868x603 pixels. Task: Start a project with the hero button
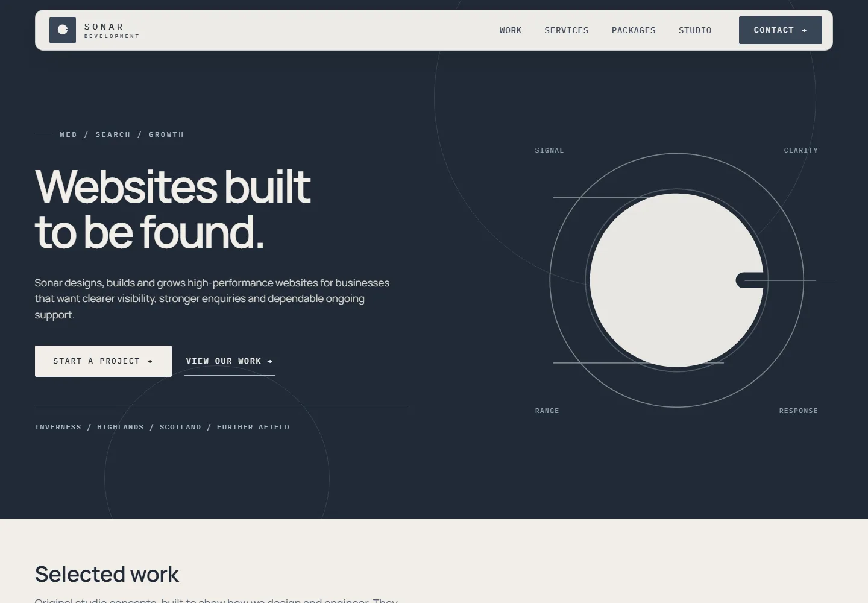[x=103, y=361]
